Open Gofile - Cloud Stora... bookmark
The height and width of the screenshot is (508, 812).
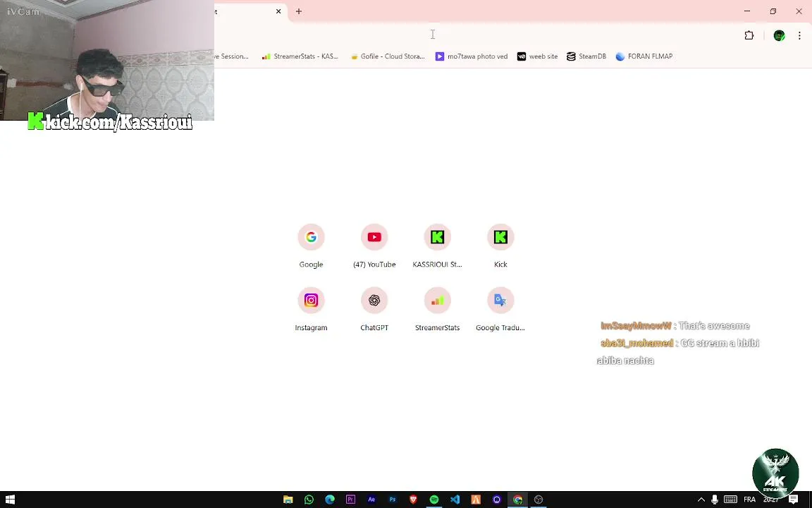coord(388,56)
